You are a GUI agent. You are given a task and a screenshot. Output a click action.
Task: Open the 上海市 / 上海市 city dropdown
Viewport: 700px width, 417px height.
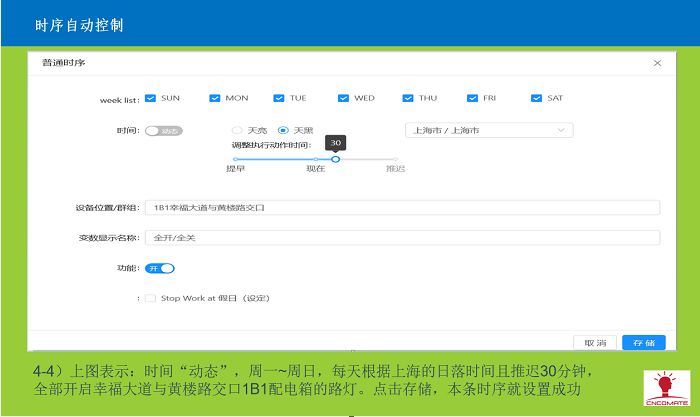coord(488,130)
